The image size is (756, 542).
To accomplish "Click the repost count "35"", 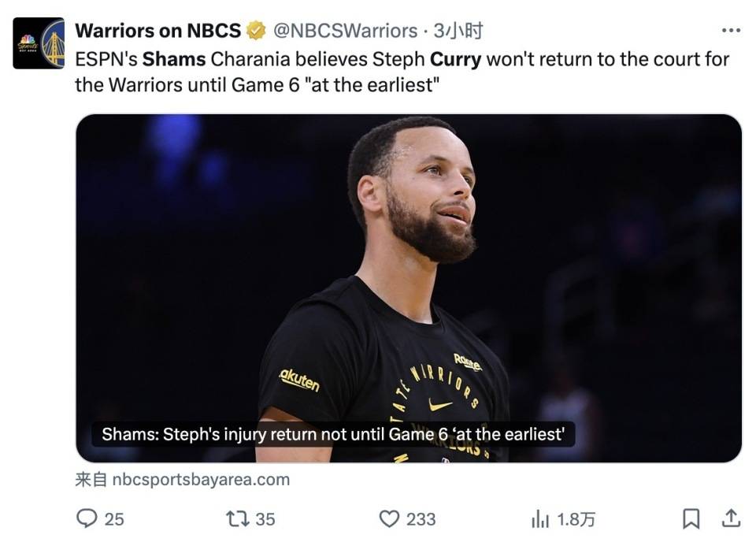I will click(x=265, y=518).
